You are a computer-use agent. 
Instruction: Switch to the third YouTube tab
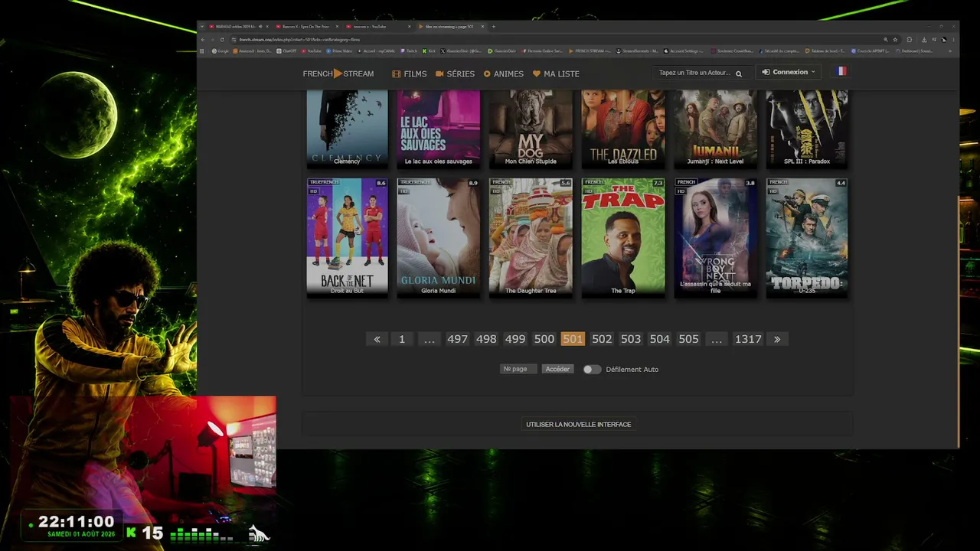(x=374, y=27)
